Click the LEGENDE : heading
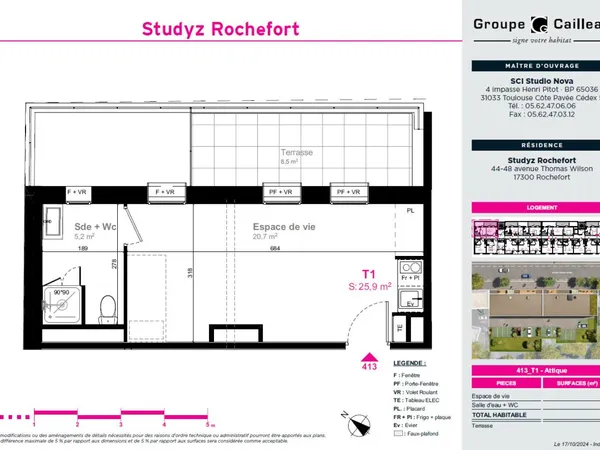 point(409,363)
